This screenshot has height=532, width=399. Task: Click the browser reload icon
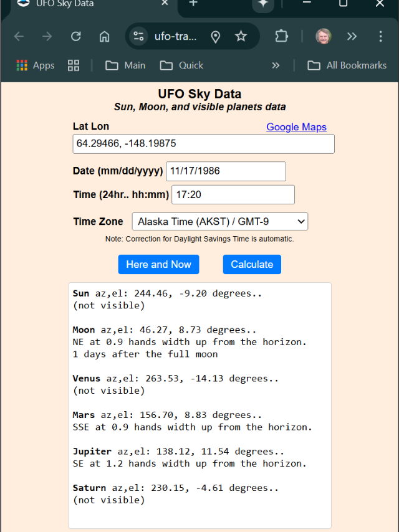76,36
